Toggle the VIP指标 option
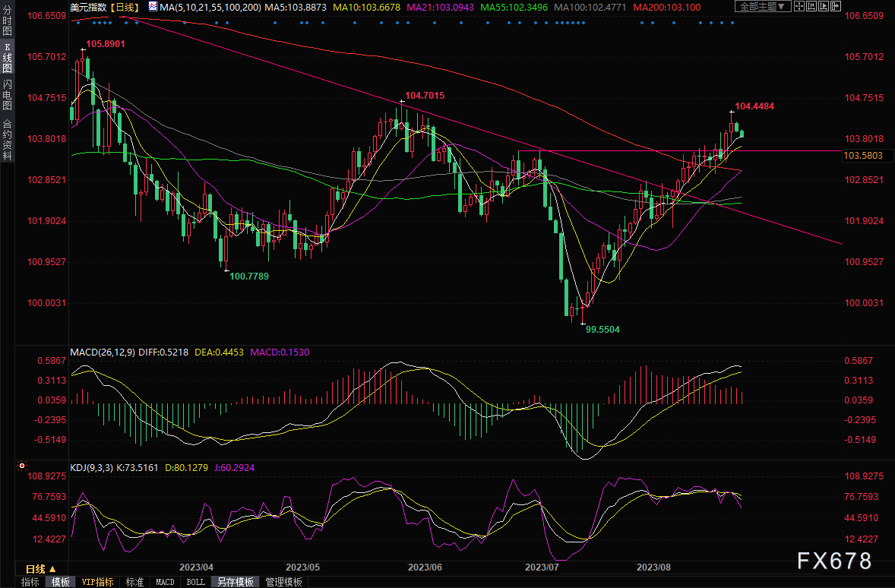 click(97, 582)
